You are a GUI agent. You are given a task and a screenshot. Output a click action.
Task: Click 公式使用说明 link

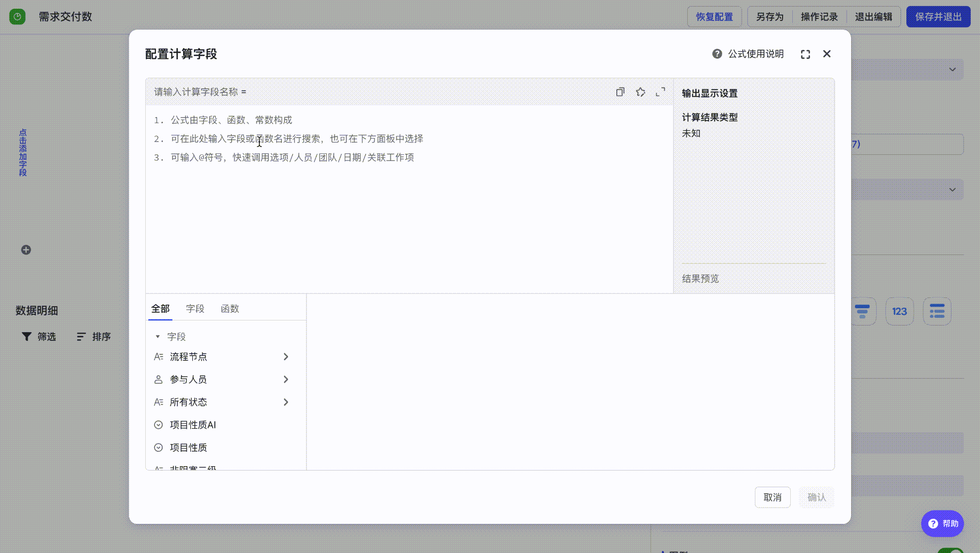[x=756, y=54]
